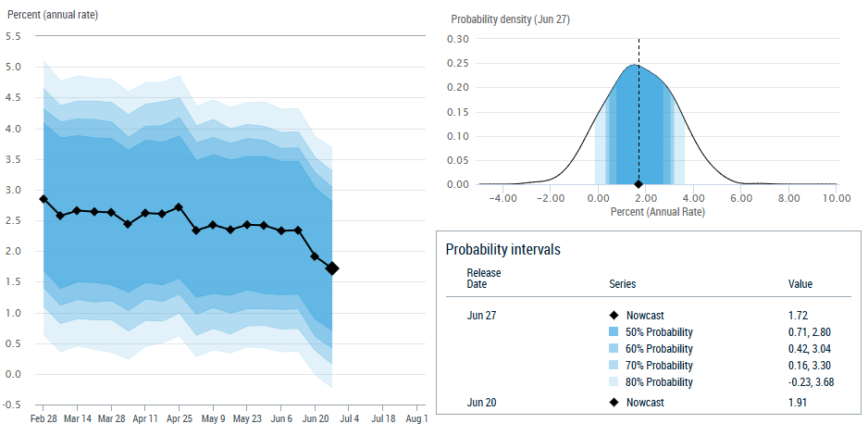
Task: Click the Feb 28 data point on the line
Action: [43, 199]
